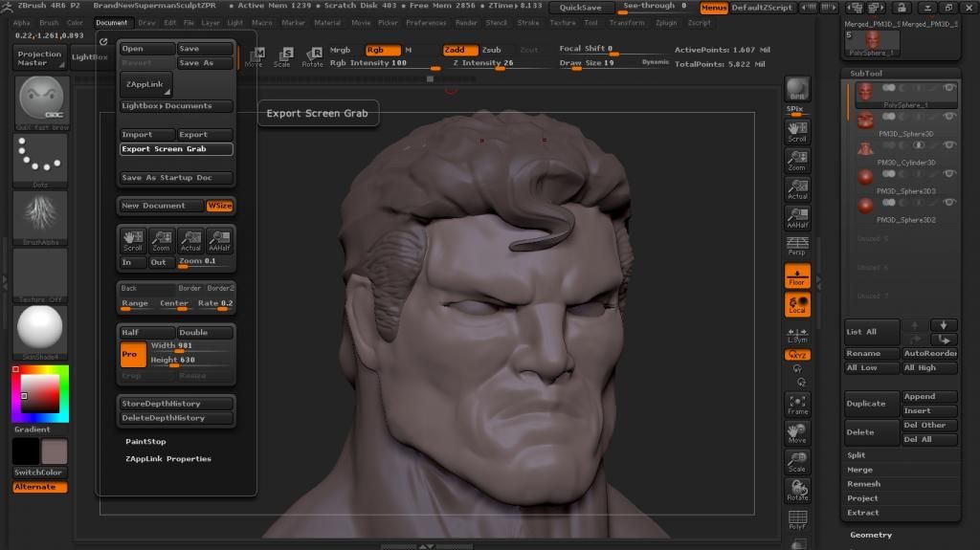Expand the Extract subtool section
The width and height of the screenshot is (980, 550).
pyautogui.click(x=862, y=513)
